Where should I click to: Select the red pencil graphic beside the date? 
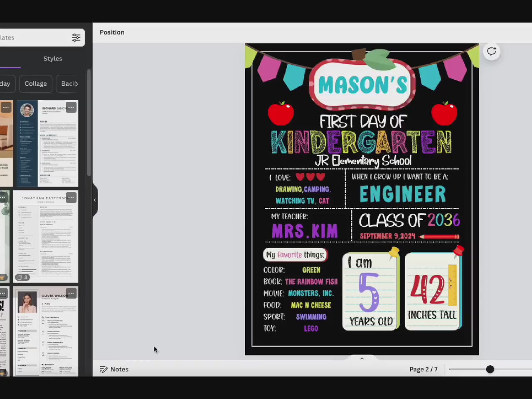439,236
